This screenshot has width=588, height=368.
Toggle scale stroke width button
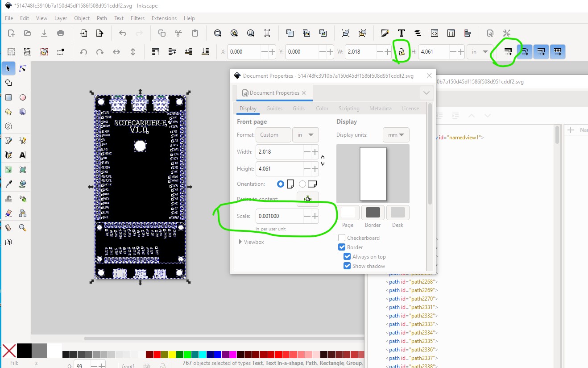click(x=508, y=52)
